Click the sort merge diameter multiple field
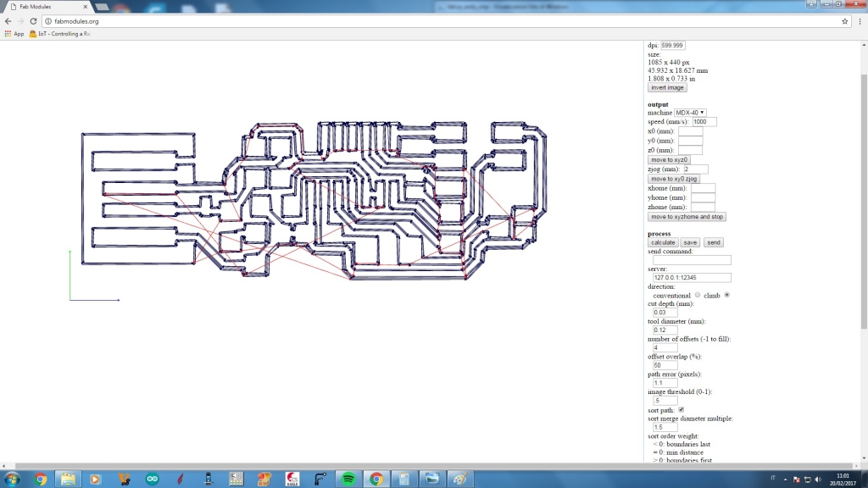868x488 pixels. click(x=665, y=427)
